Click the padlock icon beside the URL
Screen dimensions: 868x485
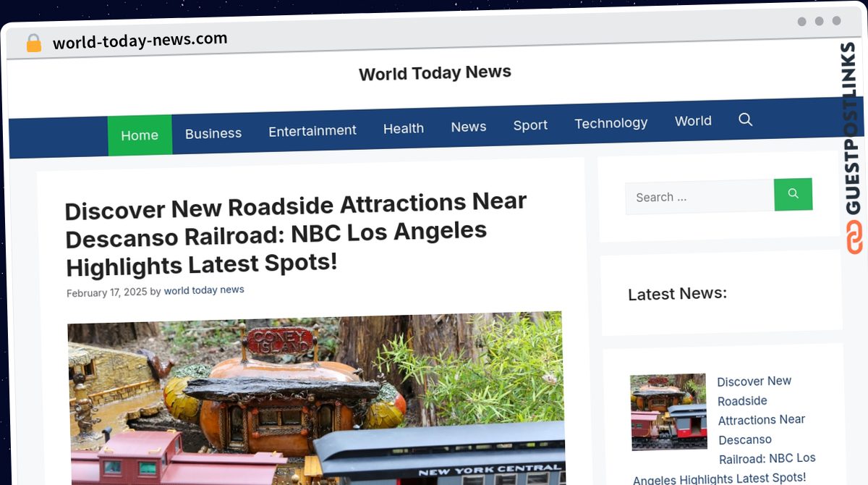click(34, 43)
